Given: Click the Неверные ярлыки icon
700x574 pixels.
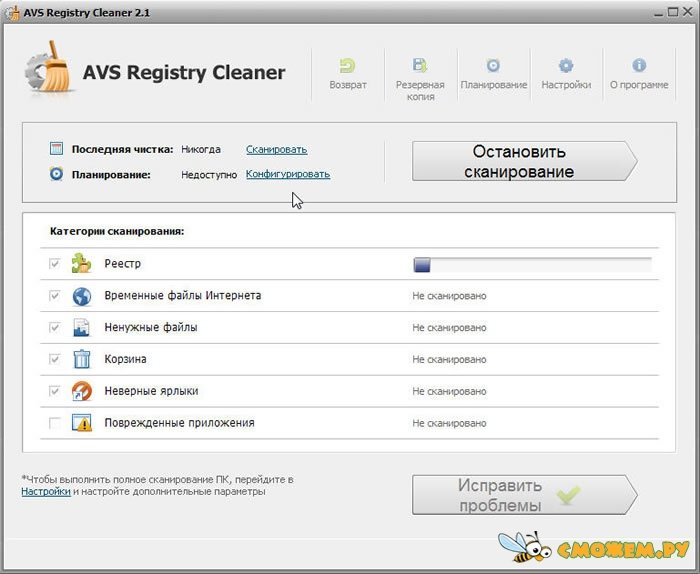Looking at the screenshot, I should click(x=82, y=391).
